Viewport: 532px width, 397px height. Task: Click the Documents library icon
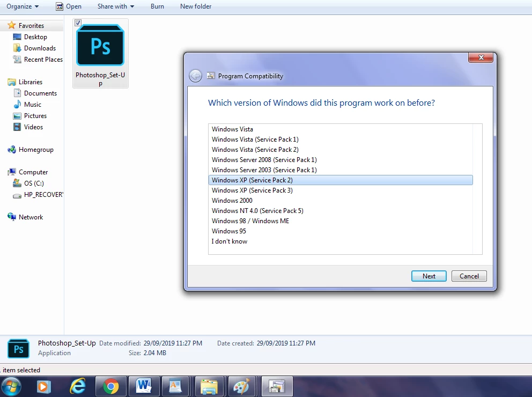click(x=17, y=93)
